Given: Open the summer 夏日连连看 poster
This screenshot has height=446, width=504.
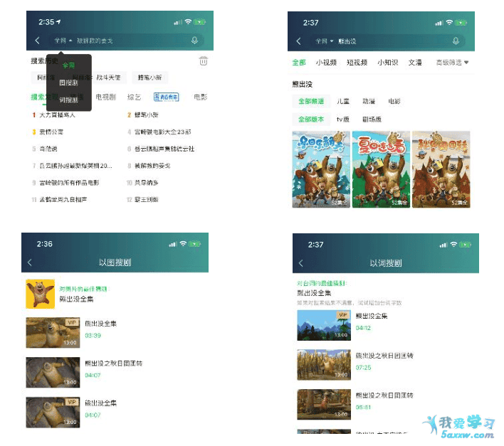Looking at the screenshot, I should point(381,169).
